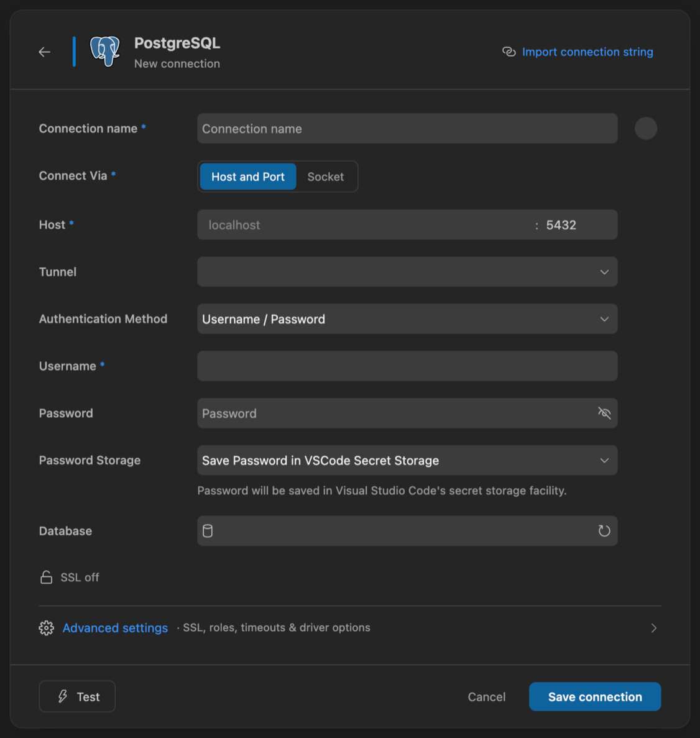The width and height of the screenshot is (700, 738).
Task: Focus the Connection name input field
Action: 407,129
